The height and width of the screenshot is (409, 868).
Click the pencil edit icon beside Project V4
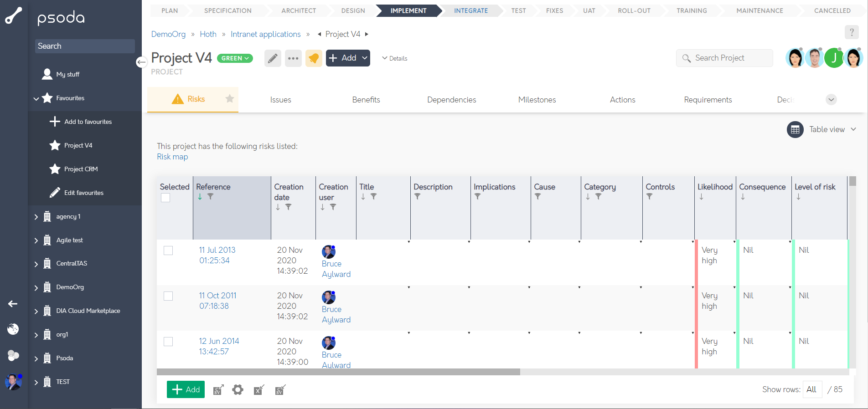pos(273,58)
